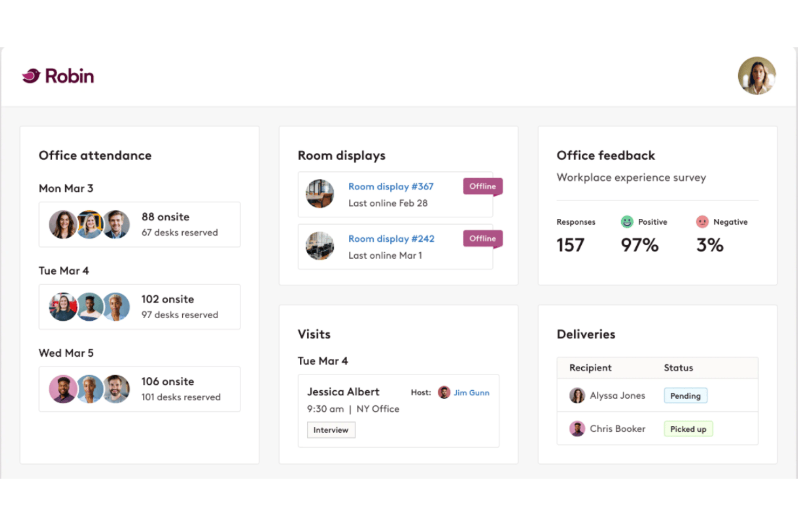Click 67 desks reserved text
Screen dimensions: 798x532
point(180,232)
